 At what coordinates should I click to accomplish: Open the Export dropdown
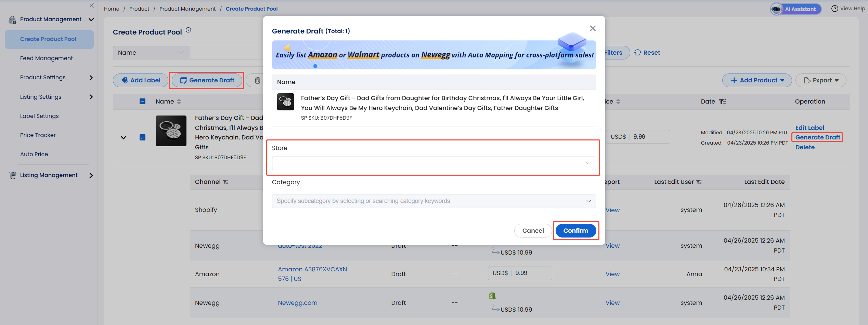coord(820,80)
